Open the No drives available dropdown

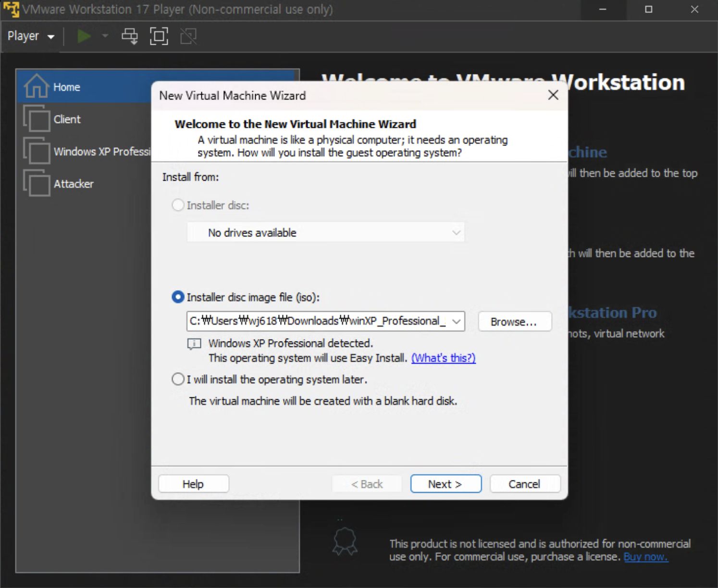pos(325,233)
